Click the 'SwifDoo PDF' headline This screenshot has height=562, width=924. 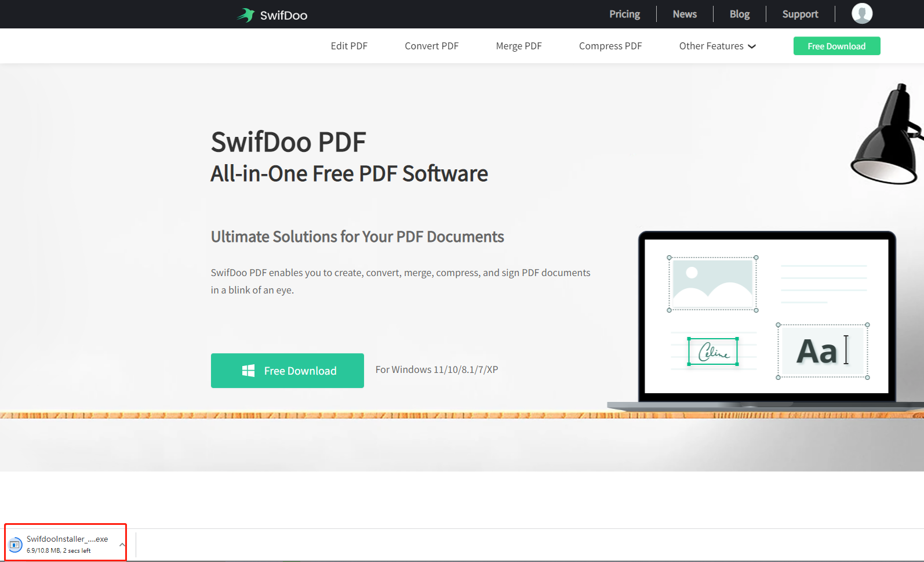coord(288,142)
